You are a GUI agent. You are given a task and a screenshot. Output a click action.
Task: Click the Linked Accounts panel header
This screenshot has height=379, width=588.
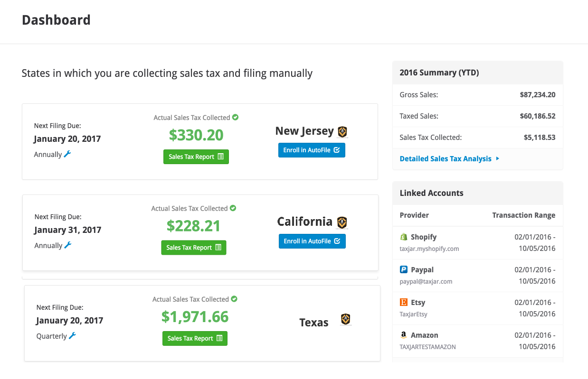coord(431,193)
